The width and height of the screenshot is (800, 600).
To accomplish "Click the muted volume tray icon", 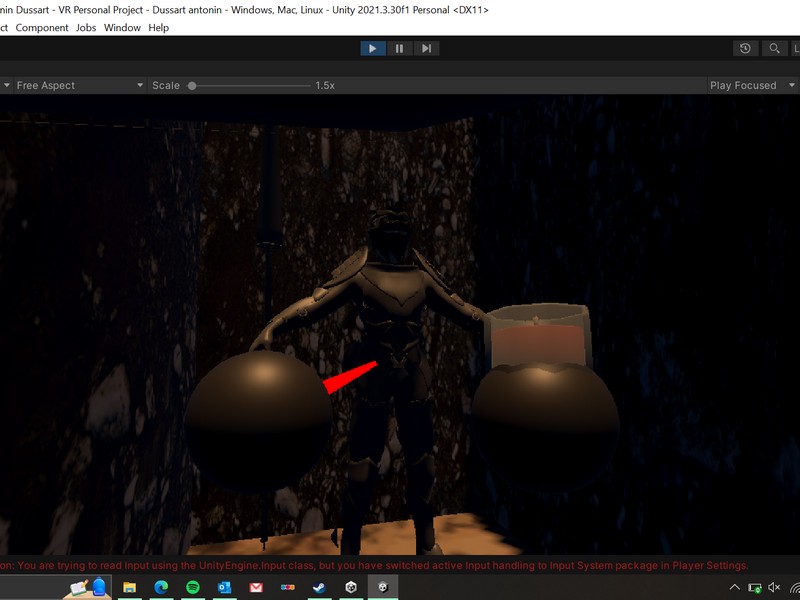I will point(774,587).
